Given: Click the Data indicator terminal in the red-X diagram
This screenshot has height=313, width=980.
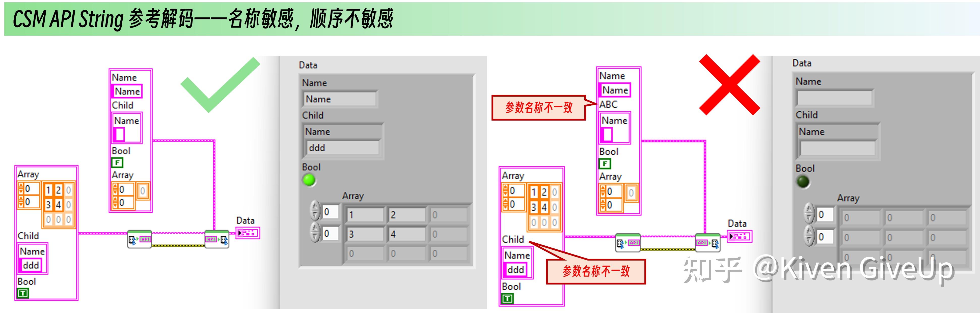Looking at the screenshot, I should [740, 236].
